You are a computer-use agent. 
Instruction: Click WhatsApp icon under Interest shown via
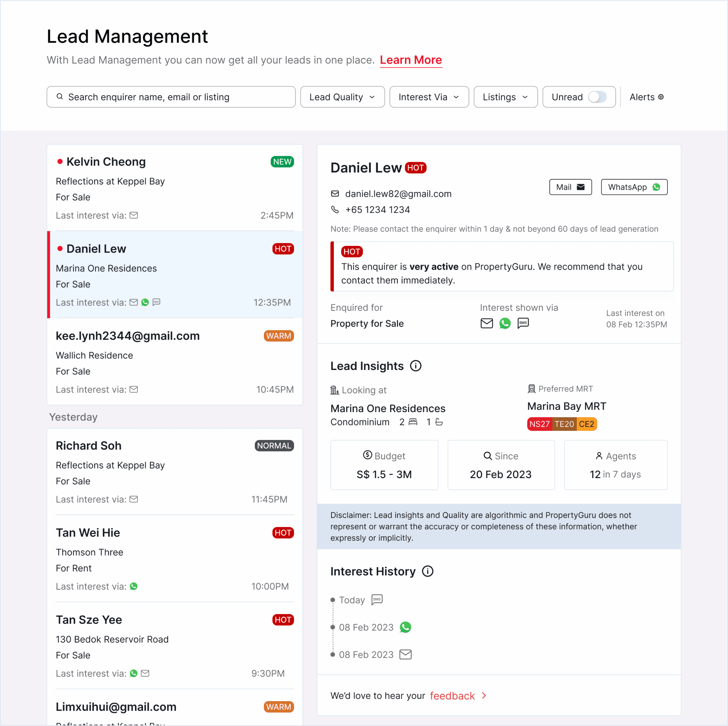click(x=505, y=323)
